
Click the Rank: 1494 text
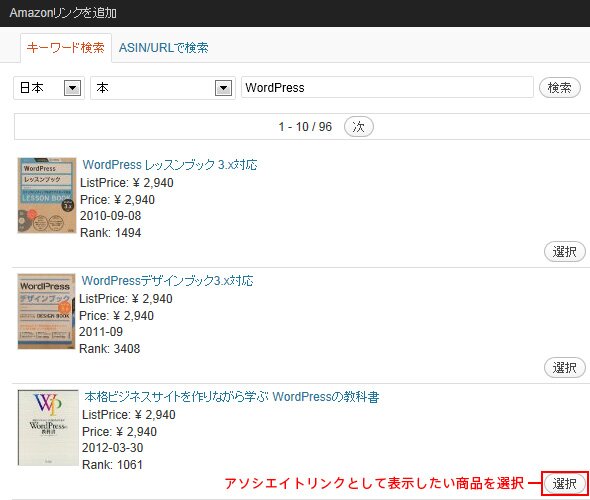tap(111, 233)
